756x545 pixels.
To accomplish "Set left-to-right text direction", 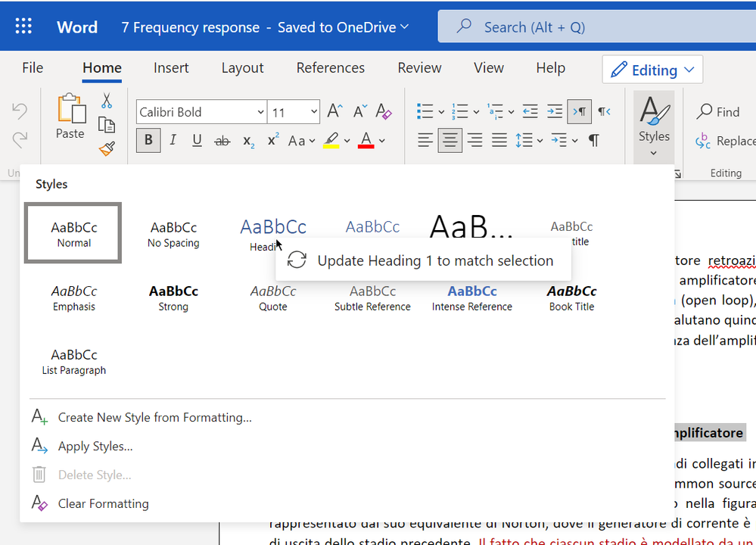I will (x=579, y=111).
